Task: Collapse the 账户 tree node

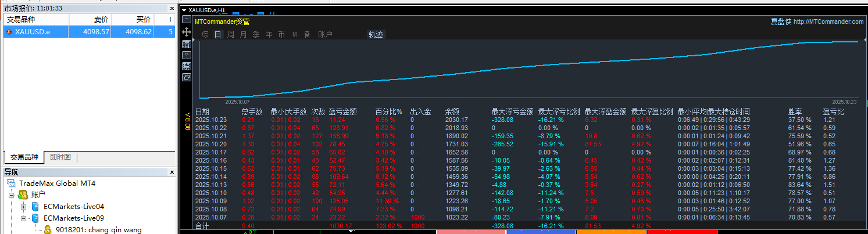Action: (12, 195)
